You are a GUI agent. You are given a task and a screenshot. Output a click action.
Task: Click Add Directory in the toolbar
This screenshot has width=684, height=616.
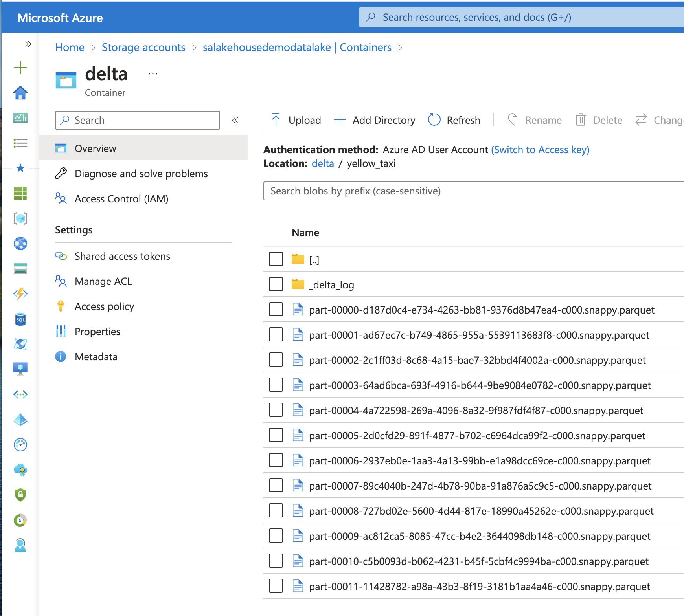(375, 120)
